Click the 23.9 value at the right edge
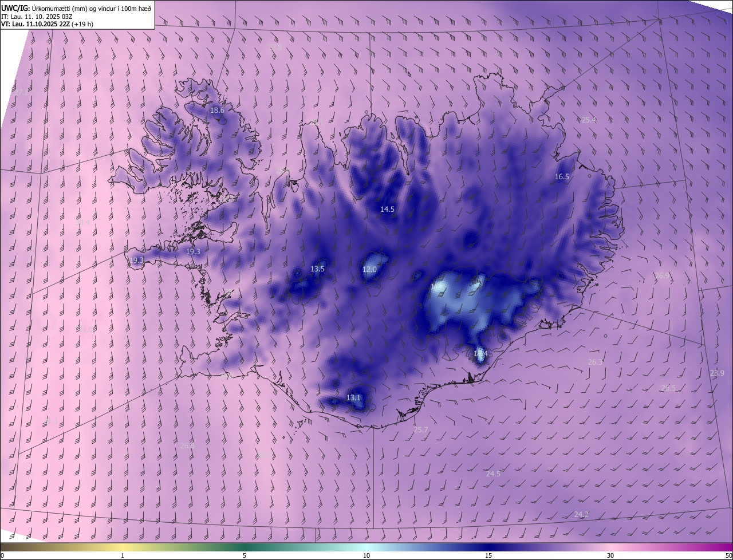This screenshot has height=560, width=733. [717, 373]
